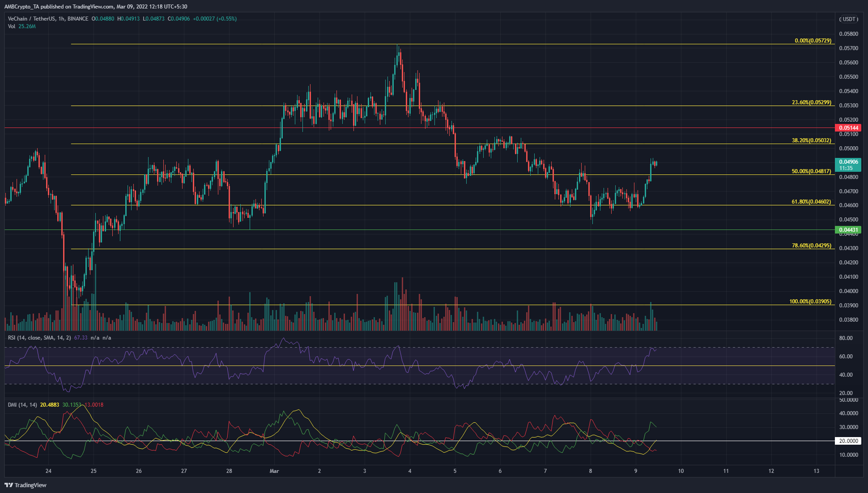
Task: Click date 9 on the time axis
Action: click(x=636, y=471)
